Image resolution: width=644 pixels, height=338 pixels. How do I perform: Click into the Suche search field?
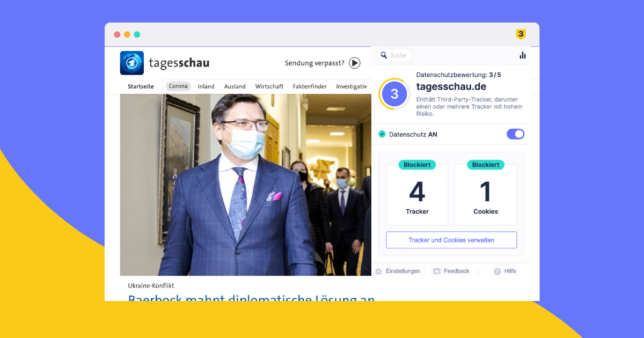(395, 55)
